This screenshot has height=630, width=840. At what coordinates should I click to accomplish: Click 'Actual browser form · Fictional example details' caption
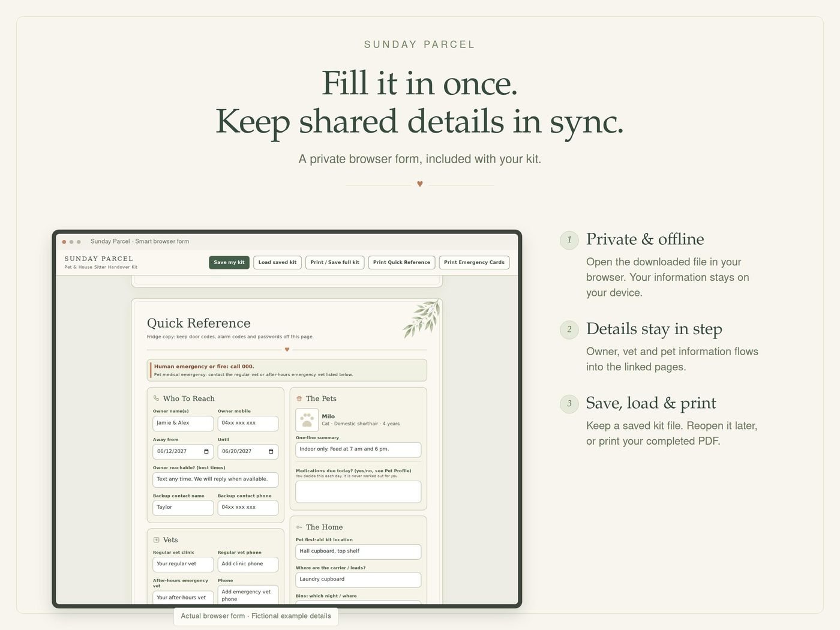pos(256,616)
